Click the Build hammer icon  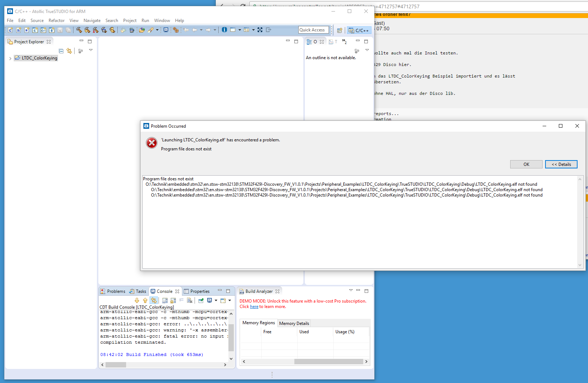pyautogui.click(x=79, y=30)
